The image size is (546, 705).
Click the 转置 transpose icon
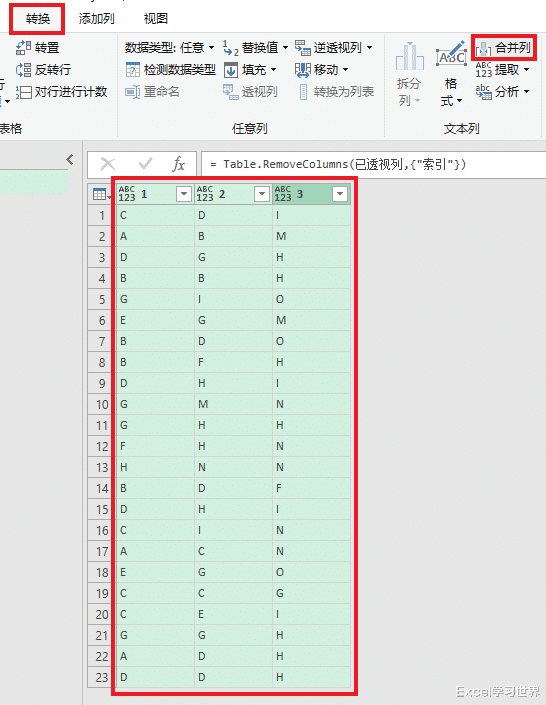point(23,47)
